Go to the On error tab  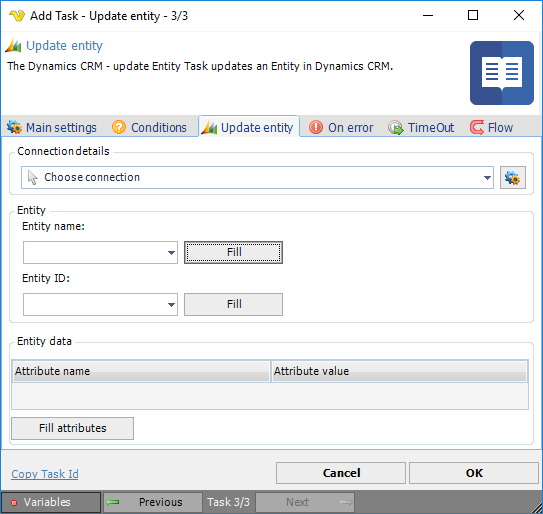point(341,127)
